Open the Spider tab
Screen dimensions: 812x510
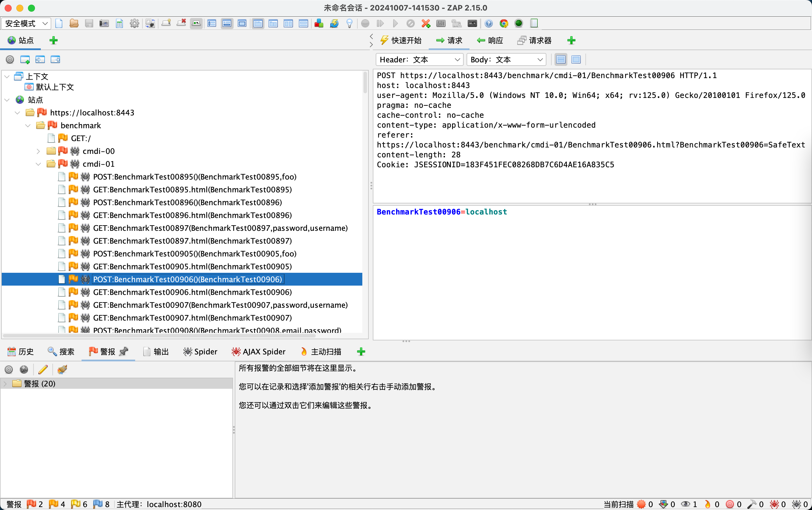(200, 351)
